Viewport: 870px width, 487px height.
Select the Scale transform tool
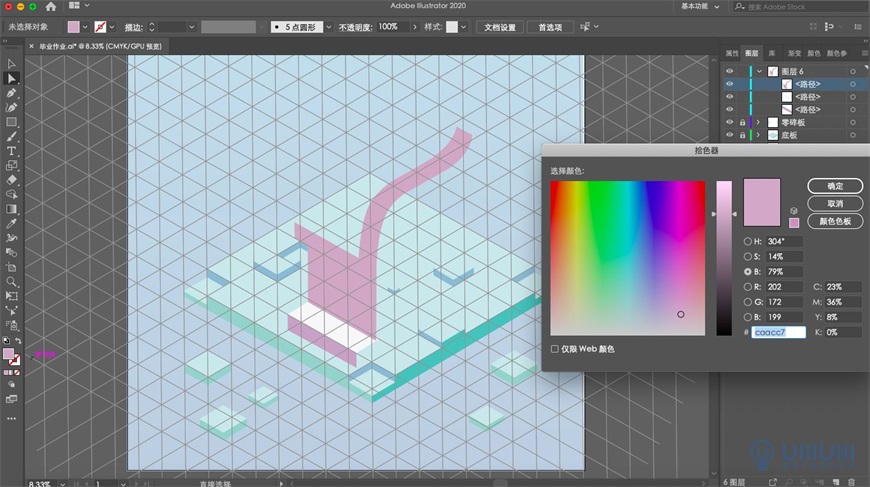(x=11, y=165)
